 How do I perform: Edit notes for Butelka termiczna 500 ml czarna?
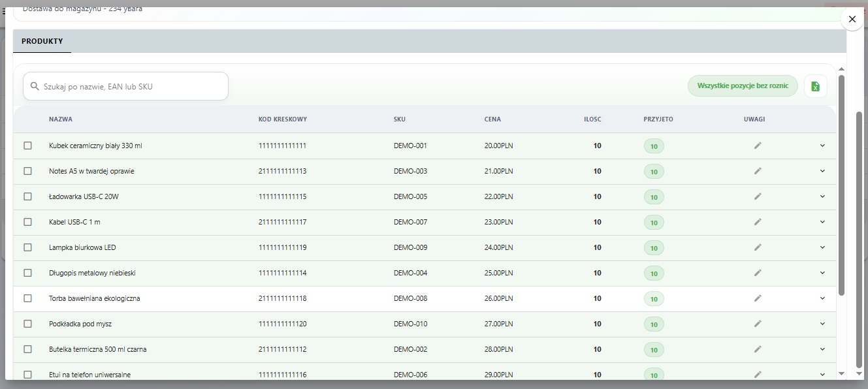point(758,349)
